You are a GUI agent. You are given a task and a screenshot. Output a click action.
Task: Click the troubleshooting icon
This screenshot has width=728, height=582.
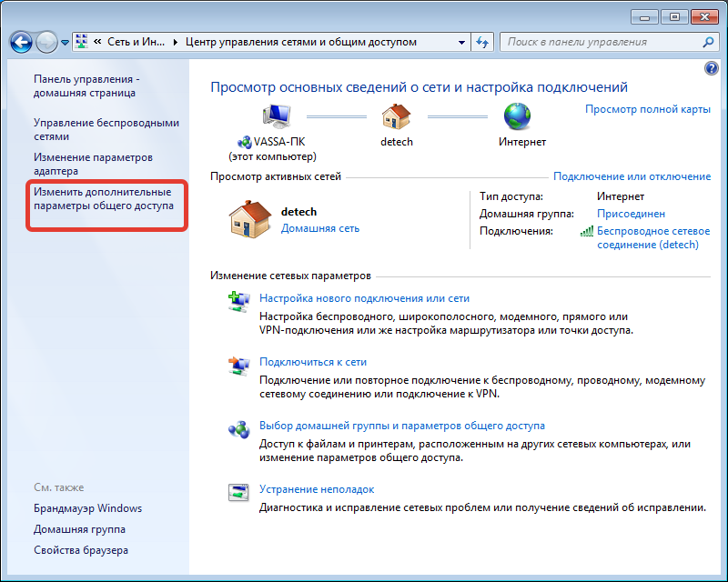tap(238, 494)
